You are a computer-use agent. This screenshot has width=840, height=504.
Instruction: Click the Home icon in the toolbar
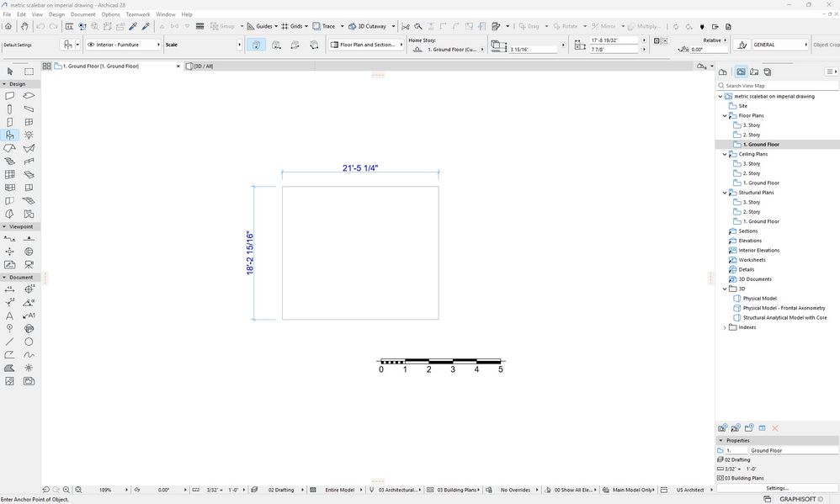8,26
